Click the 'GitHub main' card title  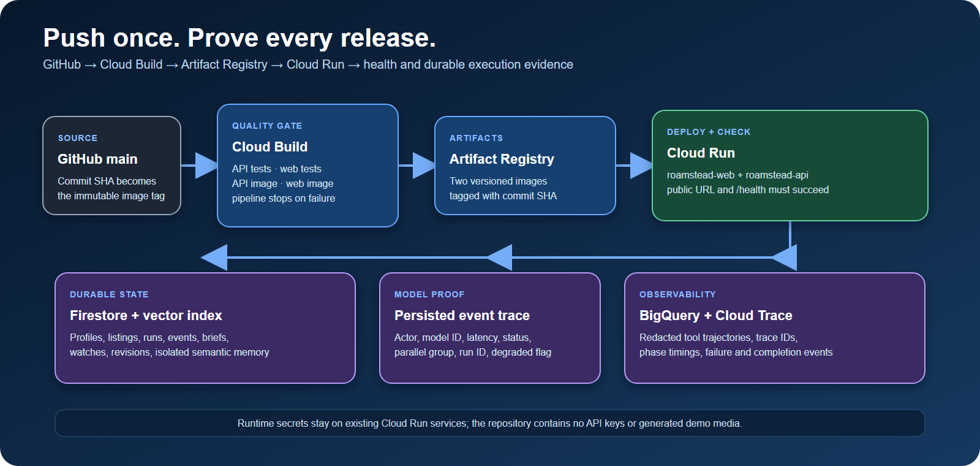click(97, 159)
